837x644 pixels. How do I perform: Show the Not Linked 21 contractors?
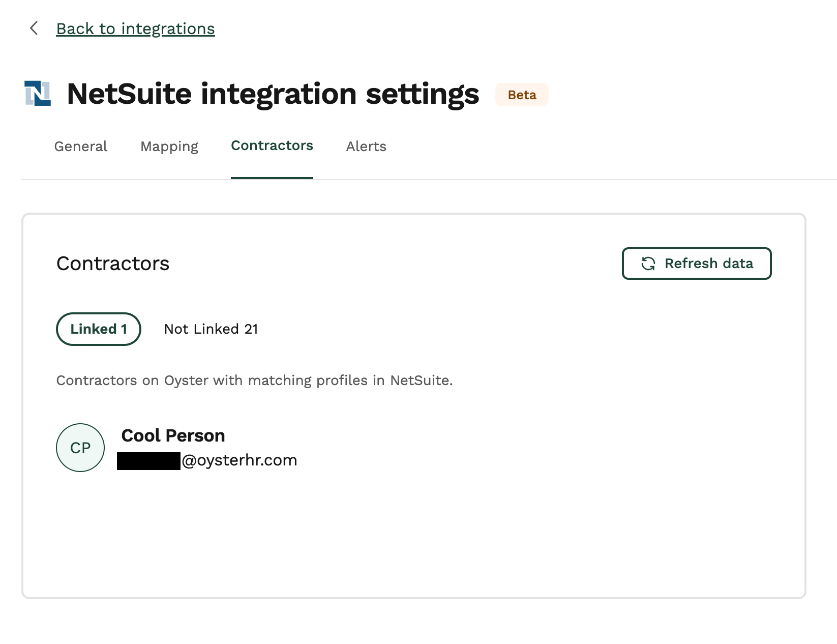tap(211, 329)
